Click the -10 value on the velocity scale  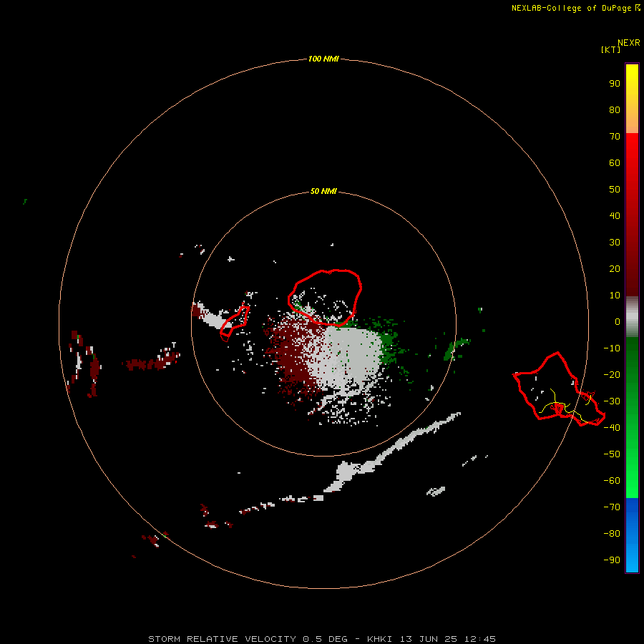(612, 348)
